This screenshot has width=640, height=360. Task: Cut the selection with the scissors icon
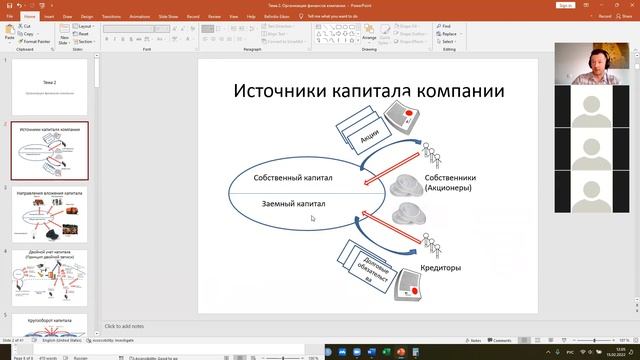pos(24,26)
